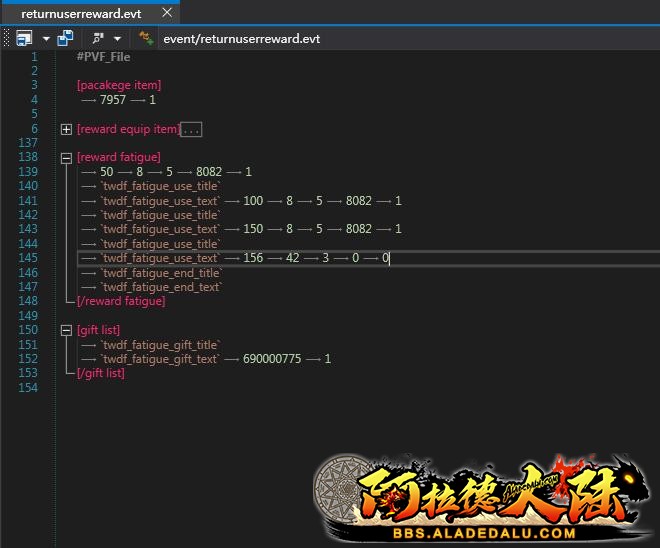
Task: Close the returnuserreward.evt tab
Action: (x=166, y=13)
